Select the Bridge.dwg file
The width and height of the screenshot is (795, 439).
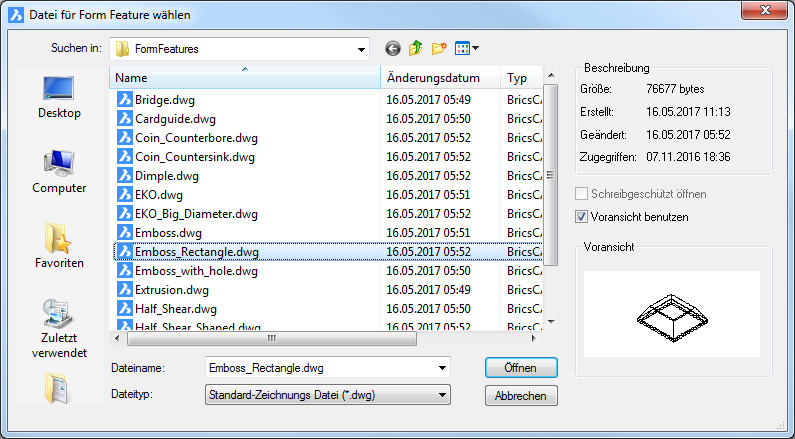click(164, 99)
